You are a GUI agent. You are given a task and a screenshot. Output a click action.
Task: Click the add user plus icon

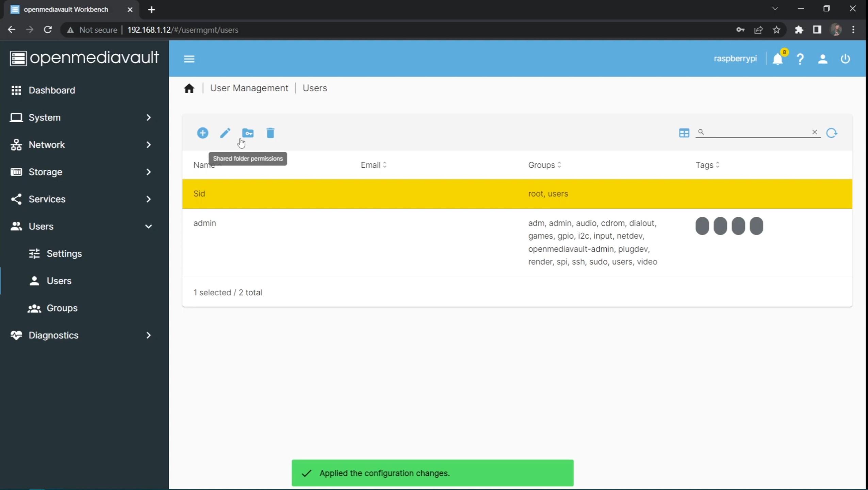click(202, 133)
